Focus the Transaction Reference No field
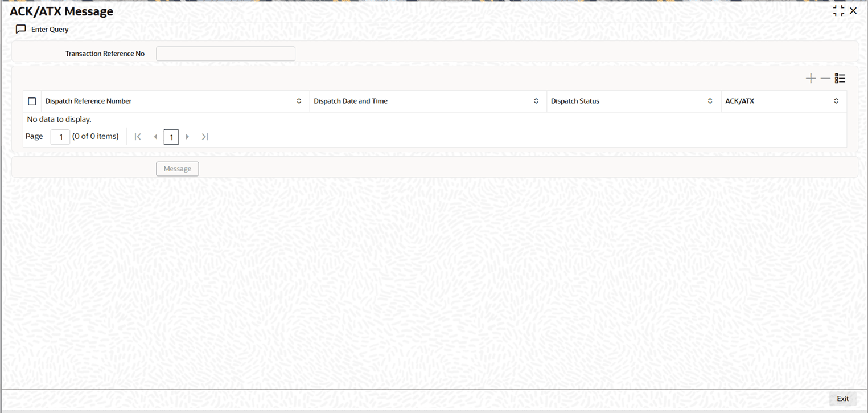The height and width of the screenshot is (413, 868). [226, 54]
